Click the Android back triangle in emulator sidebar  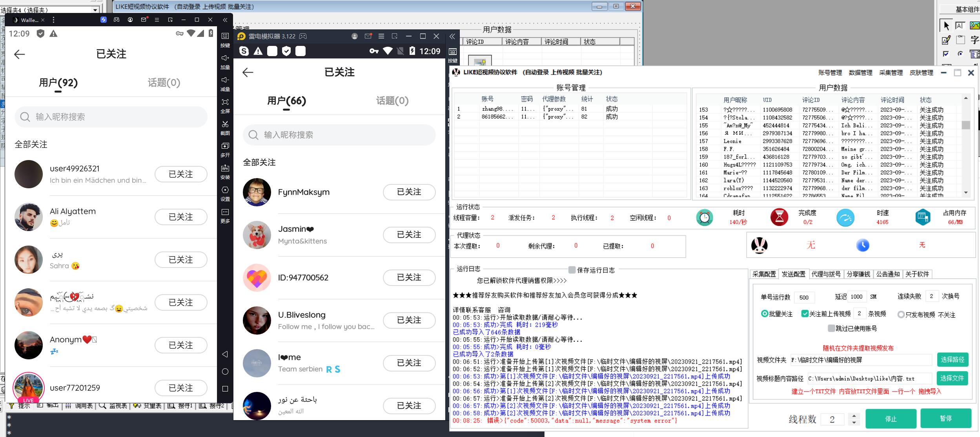pyautogui.click(x=225, y=354)
